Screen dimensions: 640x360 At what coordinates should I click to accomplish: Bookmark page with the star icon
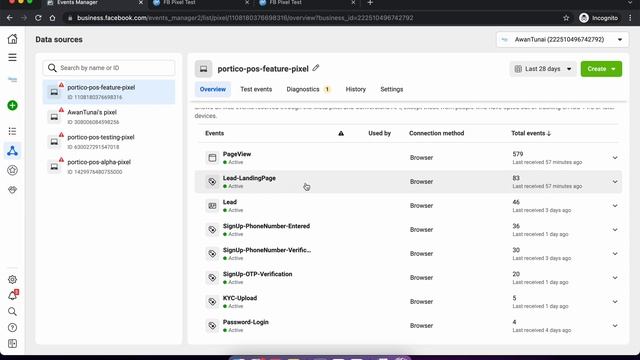[x=566, y=18]
